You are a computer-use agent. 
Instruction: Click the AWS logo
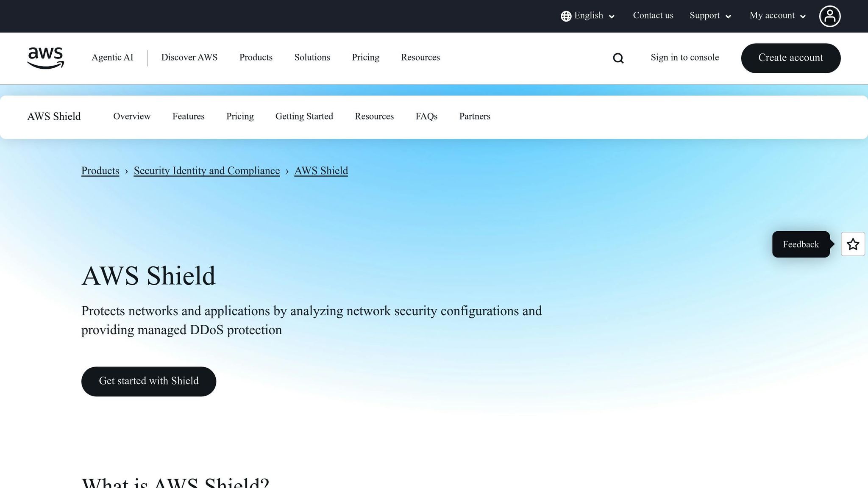click(x=45, y=58)
